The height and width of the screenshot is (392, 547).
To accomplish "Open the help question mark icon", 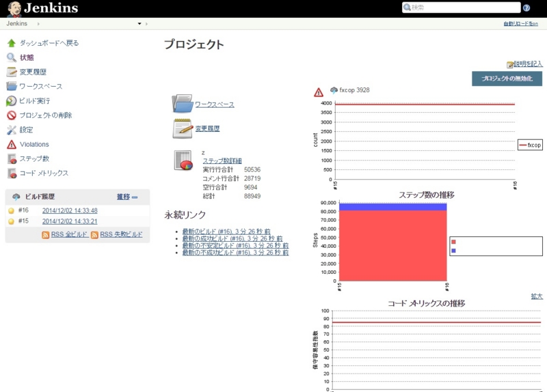I will pyautogui.click(x=526, y=8).
